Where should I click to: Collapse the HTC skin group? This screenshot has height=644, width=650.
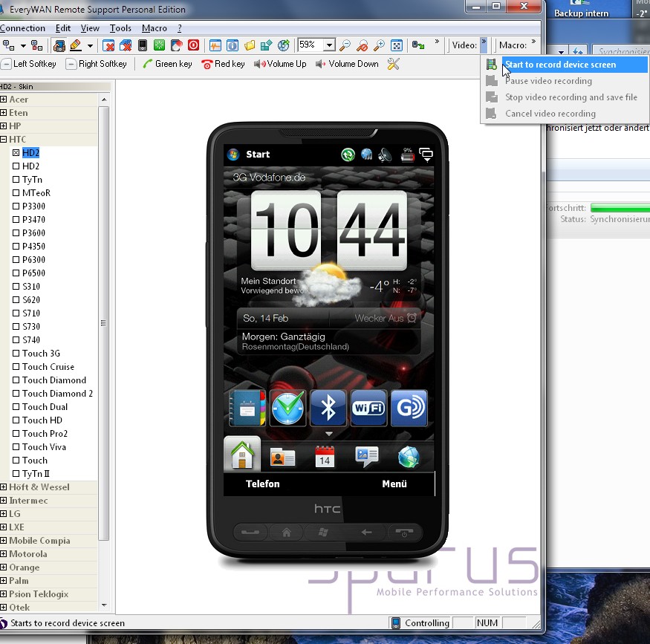coord(3,139)
